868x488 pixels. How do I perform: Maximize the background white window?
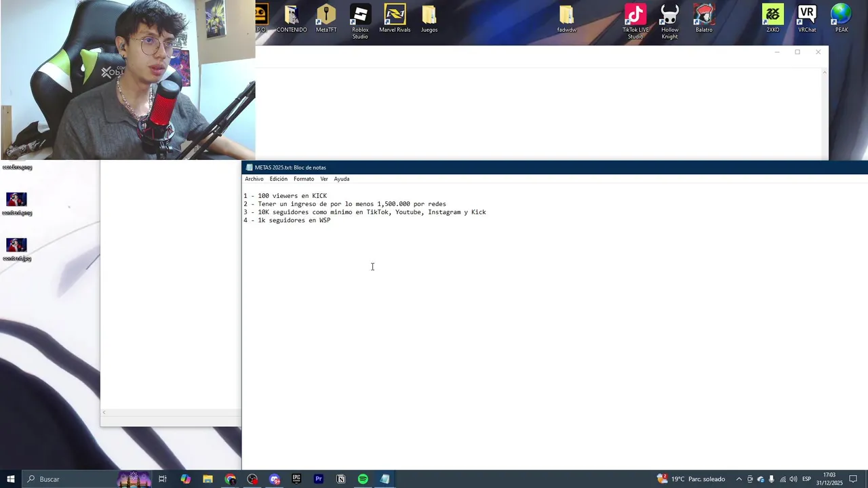pyautogui.click(x=797, y=52)
